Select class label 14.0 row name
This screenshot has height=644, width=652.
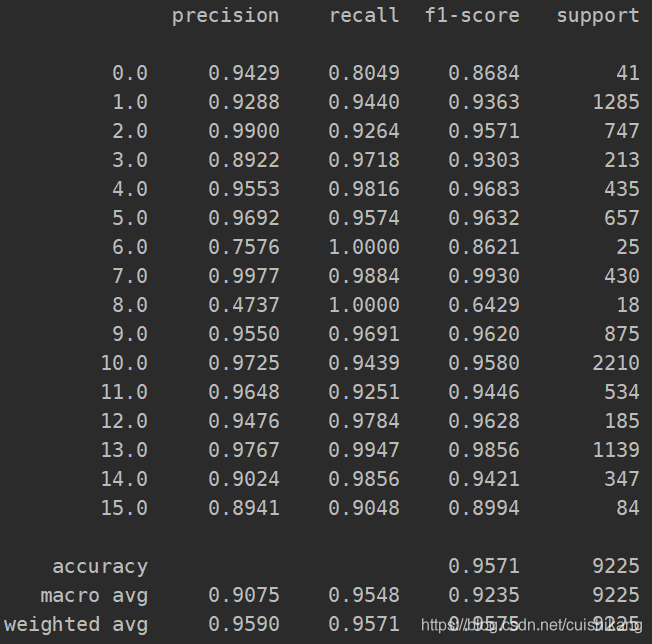pyautogui.click(x=124, y=479)
